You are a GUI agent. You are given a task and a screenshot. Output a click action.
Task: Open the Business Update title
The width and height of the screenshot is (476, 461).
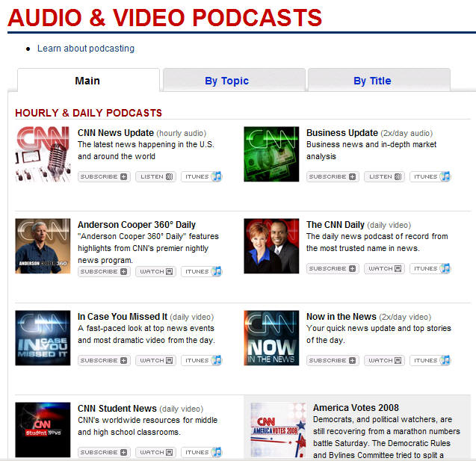(342, 133)
